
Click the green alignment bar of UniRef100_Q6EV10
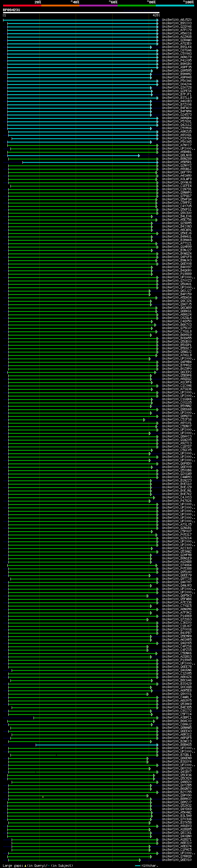point(74,860)
